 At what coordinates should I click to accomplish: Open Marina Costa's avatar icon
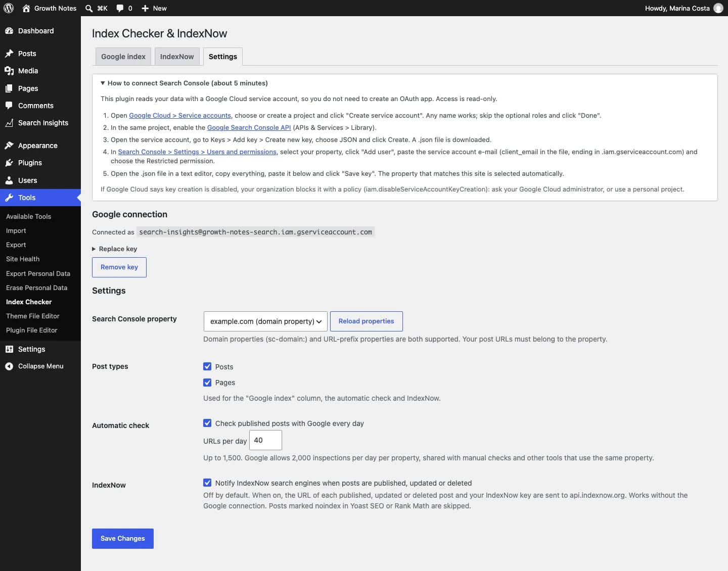click(x=718, y=8)
